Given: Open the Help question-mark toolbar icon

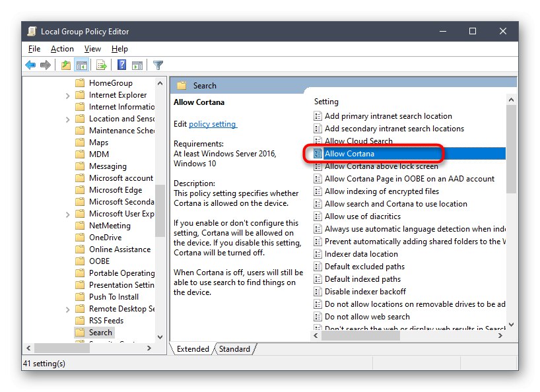Looking at the screenshot, I should pos(121,65).
